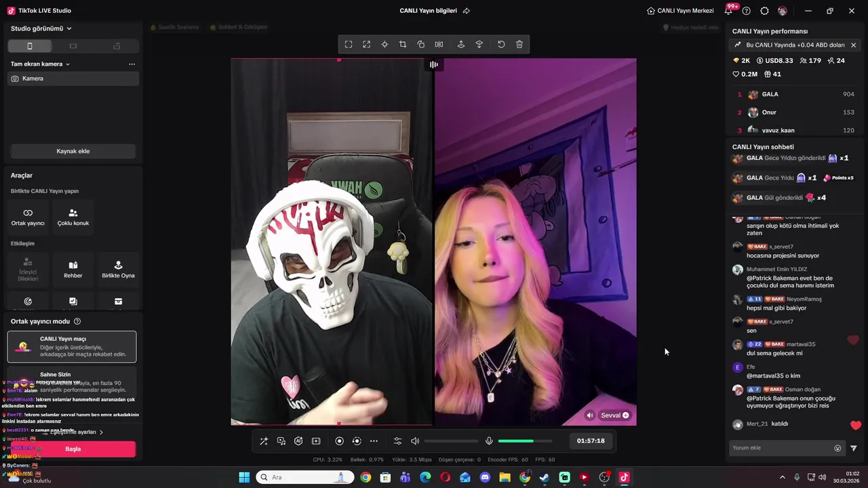Show hidden tray icons chevron

(x=782, y=477)
